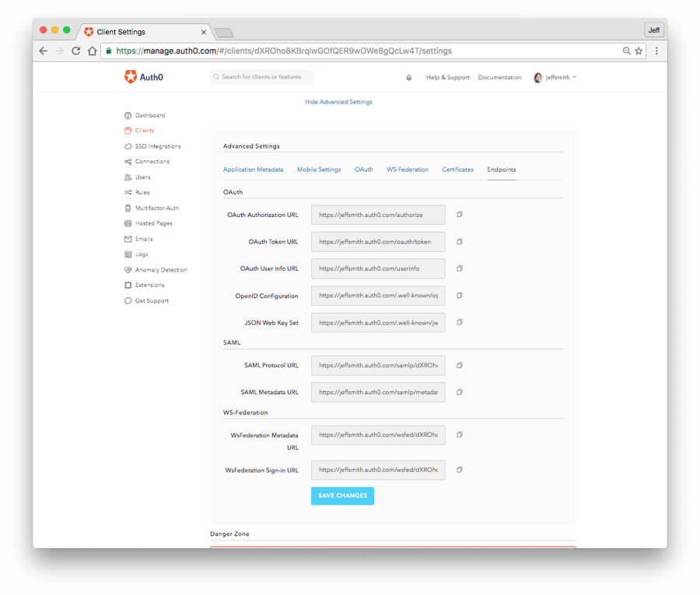Copy the SAML Protocol URL

pyautogui.click(x=460, y=365)
